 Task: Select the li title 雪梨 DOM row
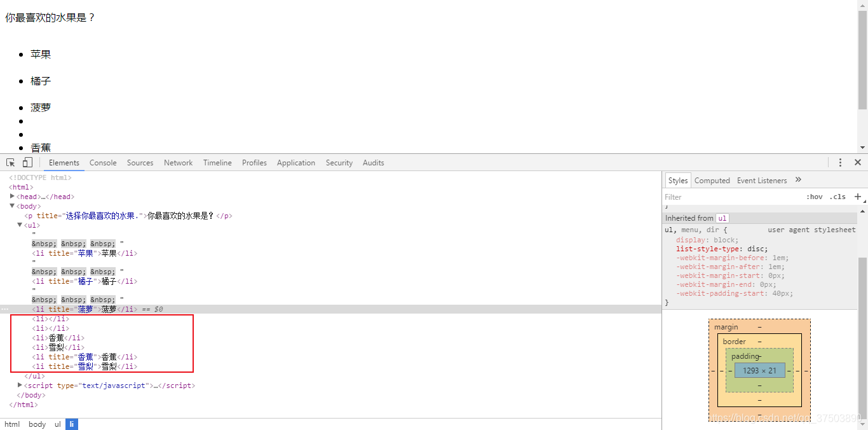(x=85, y=366)
